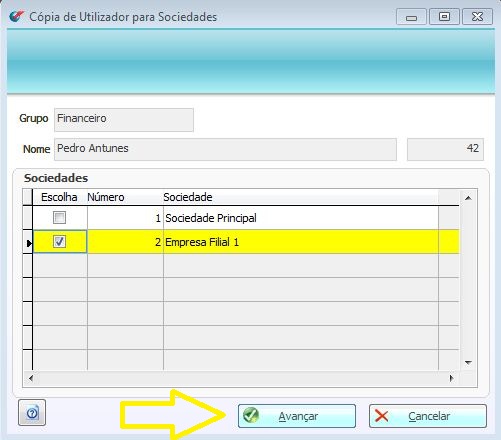
Task: Click the Sociedade column header
Action: (x=188, y=197)
